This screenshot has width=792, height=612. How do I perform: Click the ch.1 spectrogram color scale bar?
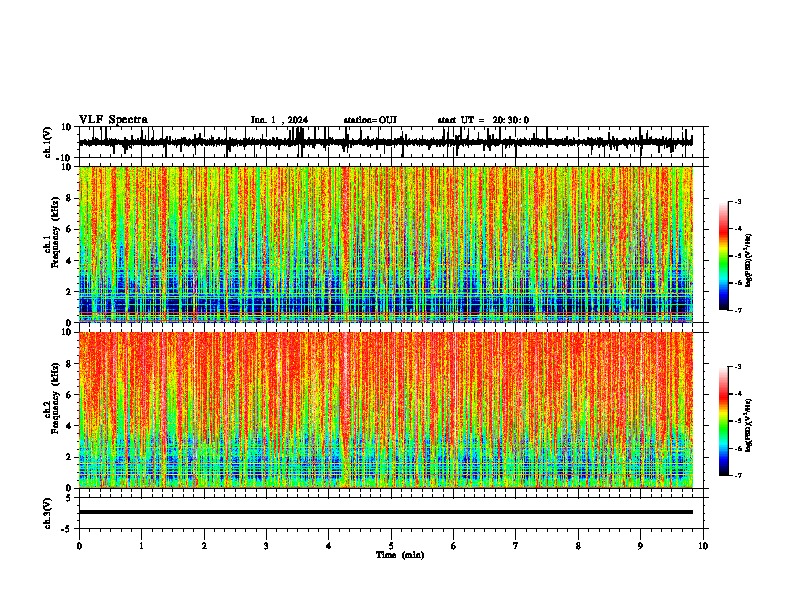click(x=723, y=256)
